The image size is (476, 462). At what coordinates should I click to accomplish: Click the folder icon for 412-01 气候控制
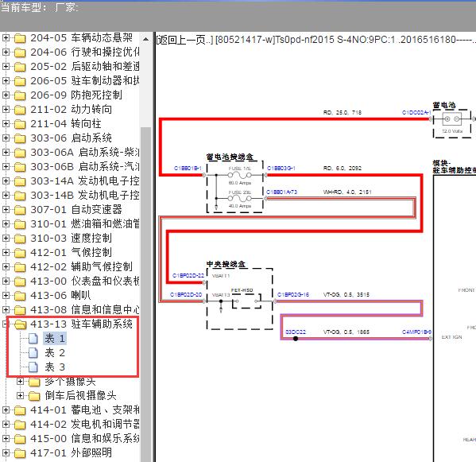pos(20,253)
